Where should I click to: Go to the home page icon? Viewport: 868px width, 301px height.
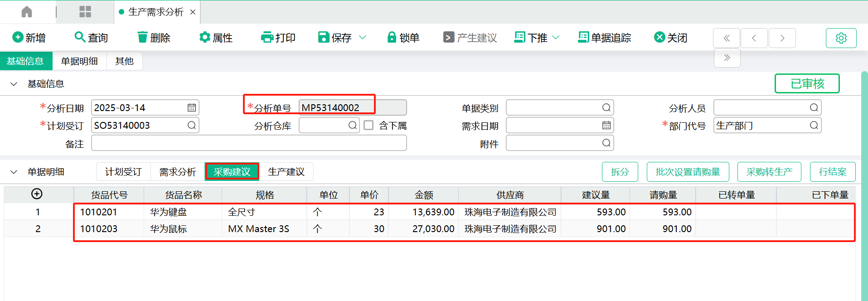pyautogui.click(x=27, y=12)
